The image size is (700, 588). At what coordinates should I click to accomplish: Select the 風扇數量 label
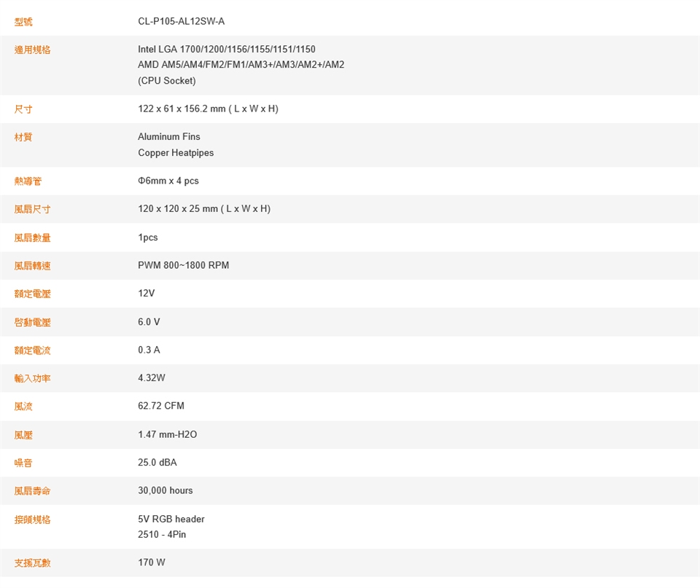pos(33,238)
